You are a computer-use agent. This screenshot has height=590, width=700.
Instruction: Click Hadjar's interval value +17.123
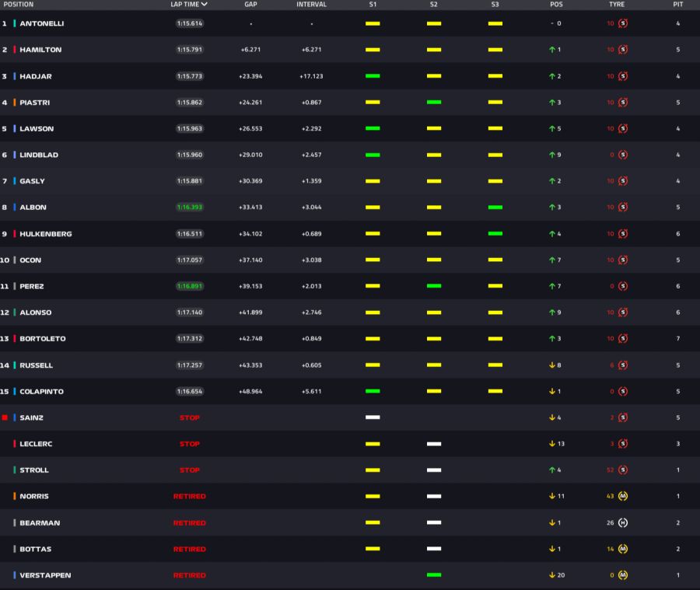pyautogui.click(x=311, y=76)
